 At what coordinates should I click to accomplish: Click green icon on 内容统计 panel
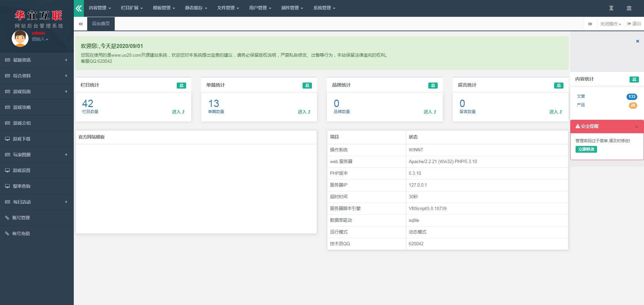point(634,80)
